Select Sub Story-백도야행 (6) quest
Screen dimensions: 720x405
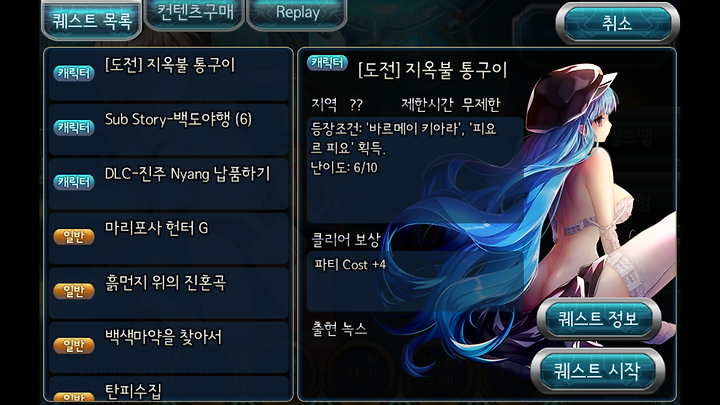click(169, 129)
